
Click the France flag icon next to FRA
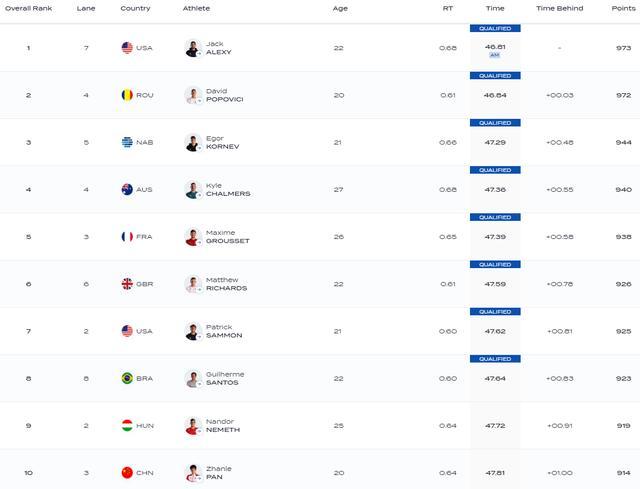[127, 237]
